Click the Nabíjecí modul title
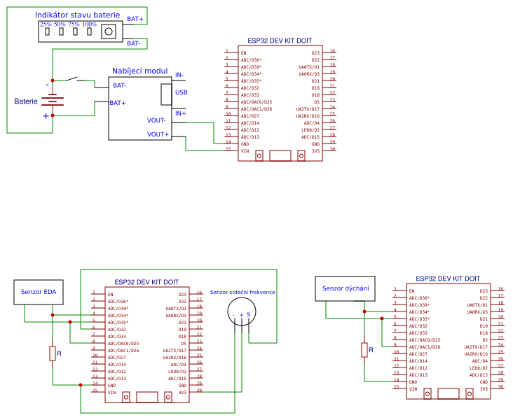This screenshot has width=513, height=420. tap(139, 71)
